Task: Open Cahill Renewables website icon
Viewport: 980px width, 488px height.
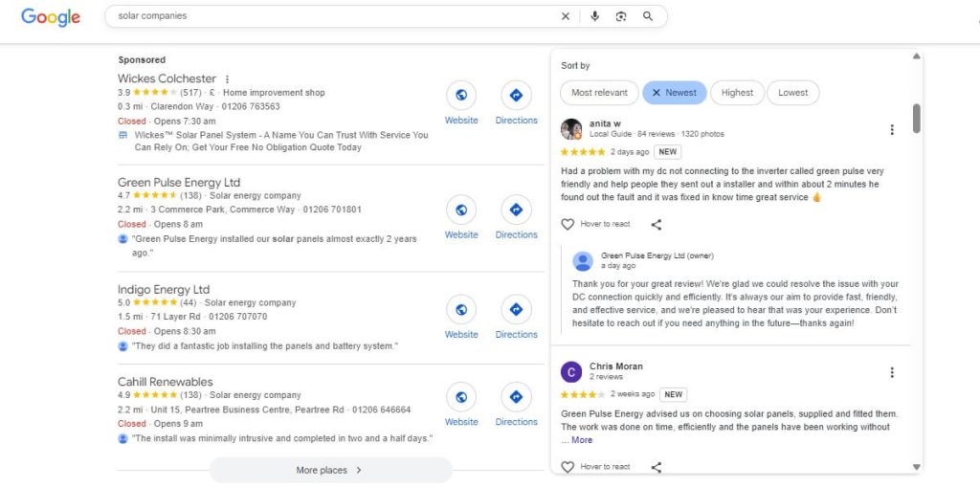Action: tap(461, 397)
